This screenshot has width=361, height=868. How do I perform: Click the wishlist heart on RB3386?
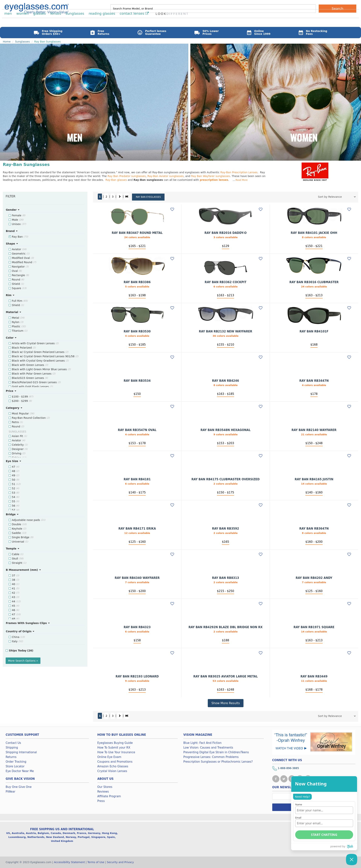pyautogui.click(x=172, y=258)
